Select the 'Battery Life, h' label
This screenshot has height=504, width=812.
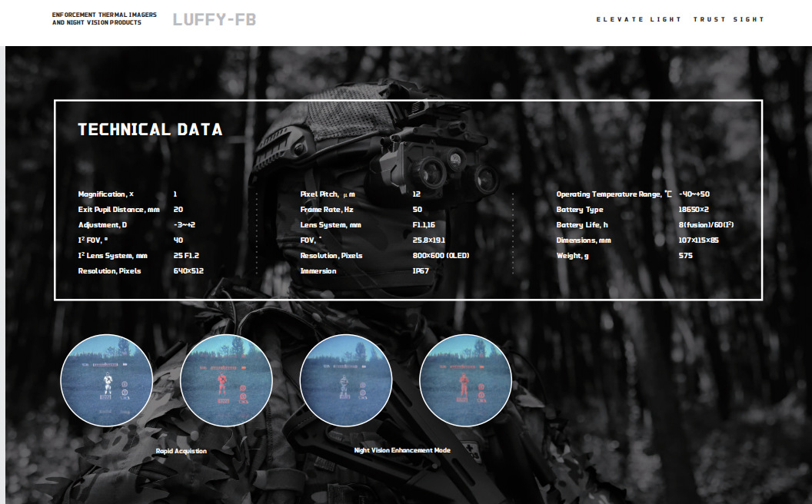point(582,224)
